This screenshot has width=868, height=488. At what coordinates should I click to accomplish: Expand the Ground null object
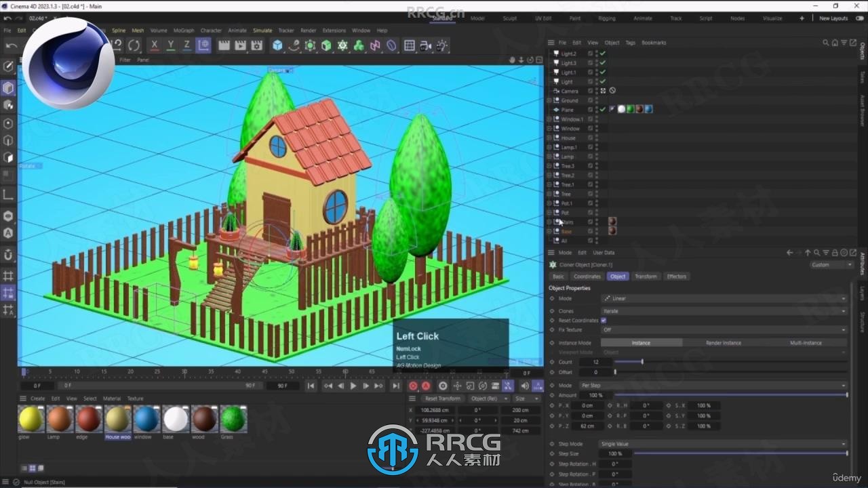click(550, 100)
